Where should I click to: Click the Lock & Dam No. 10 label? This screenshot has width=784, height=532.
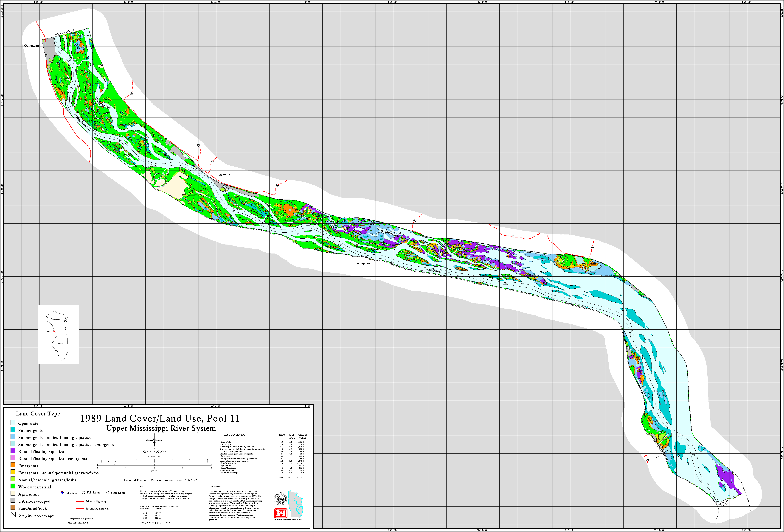[x=64, y=33]
